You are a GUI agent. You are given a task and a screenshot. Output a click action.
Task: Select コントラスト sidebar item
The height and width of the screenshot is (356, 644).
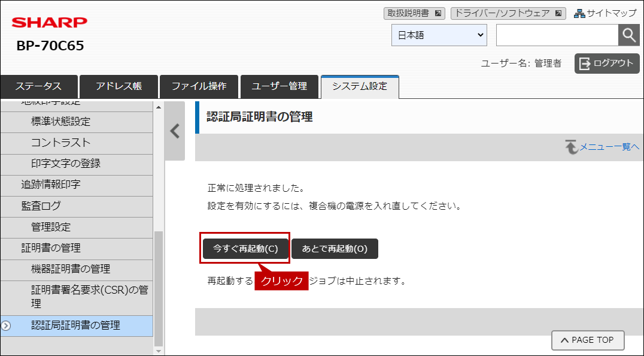[77, 143]
